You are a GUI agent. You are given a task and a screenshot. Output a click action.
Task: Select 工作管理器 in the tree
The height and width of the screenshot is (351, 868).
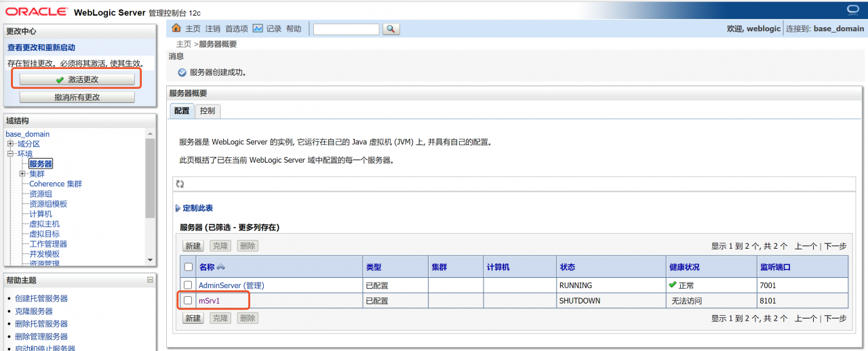coord(48,244)
